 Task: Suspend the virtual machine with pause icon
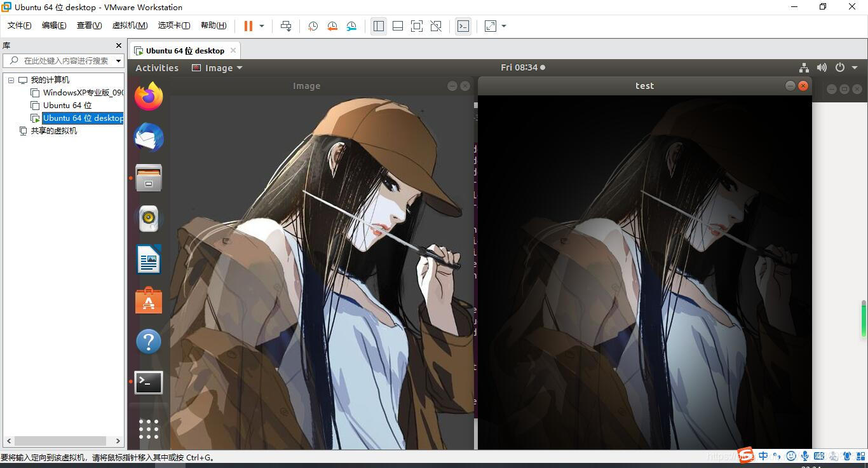click(x=248, y=26)
